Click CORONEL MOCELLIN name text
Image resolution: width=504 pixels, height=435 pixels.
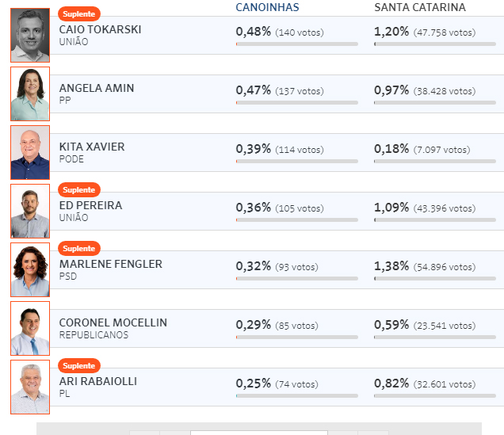113,322
